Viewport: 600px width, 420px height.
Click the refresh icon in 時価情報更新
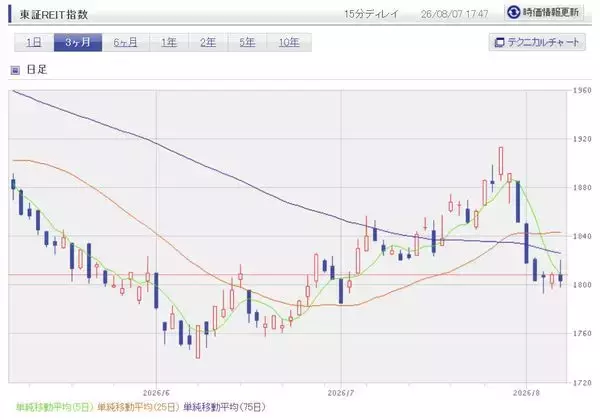click(513, 13)
